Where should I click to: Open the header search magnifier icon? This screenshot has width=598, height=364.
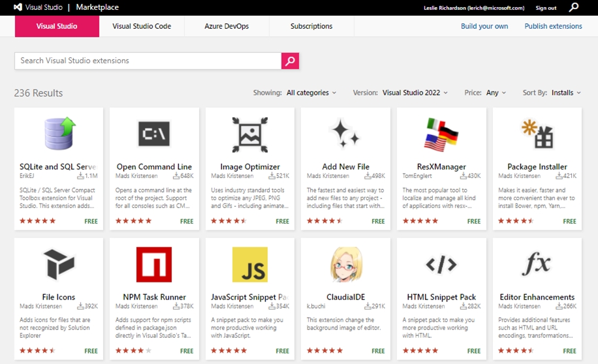574,7
